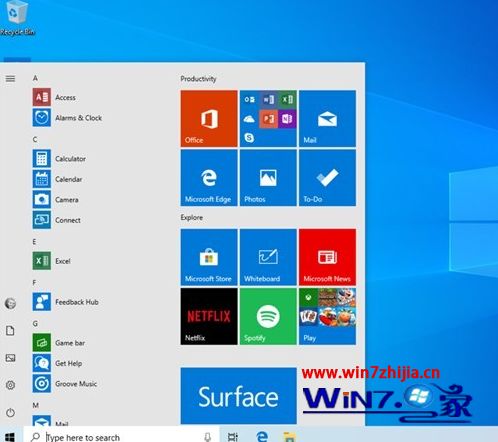Screen dimensions: 498x442
Task: Launch the Netflix tile
Action: click(209, 316)
